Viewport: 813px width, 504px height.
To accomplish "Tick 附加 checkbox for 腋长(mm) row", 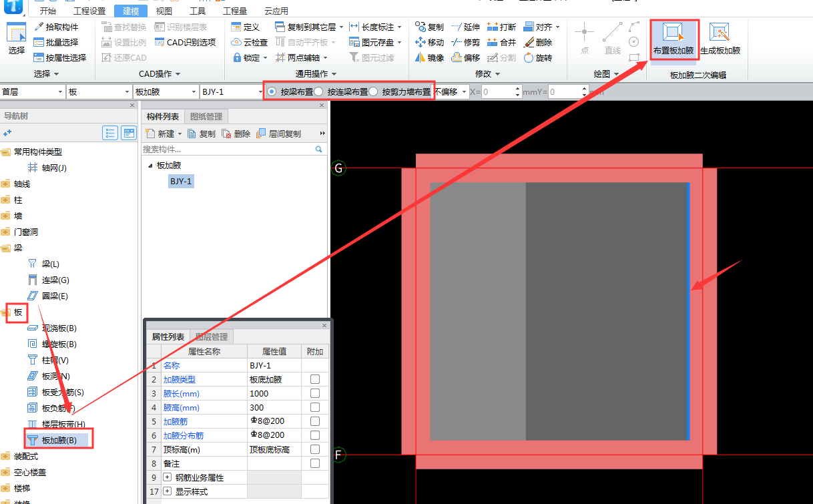I will pyautogui.click(x=315, y=393).
